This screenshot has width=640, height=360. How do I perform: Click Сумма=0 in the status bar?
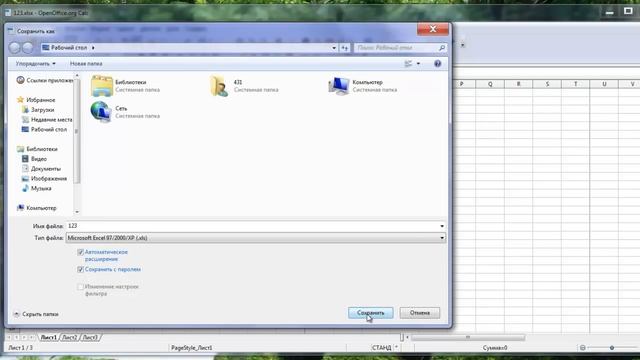495,348
